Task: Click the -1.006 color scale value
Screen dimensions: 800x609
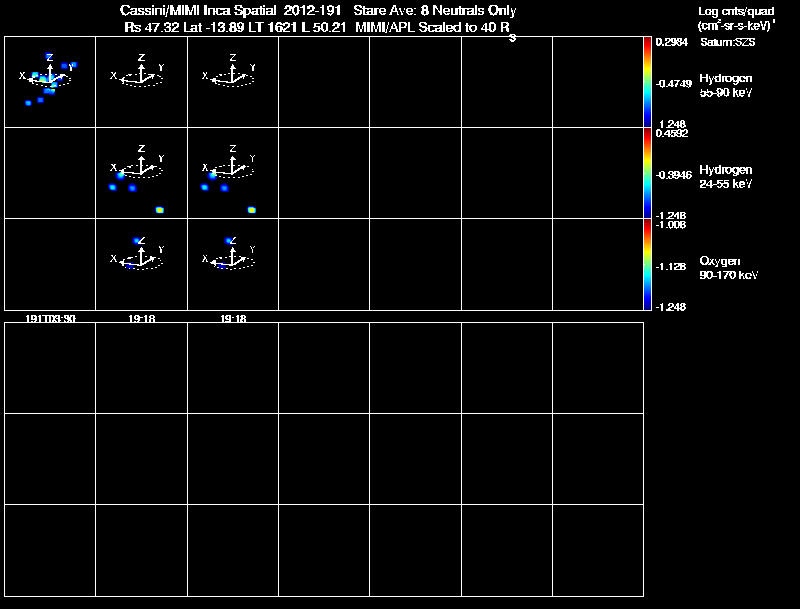Action: pyautogui.click(x=671, y=225)
